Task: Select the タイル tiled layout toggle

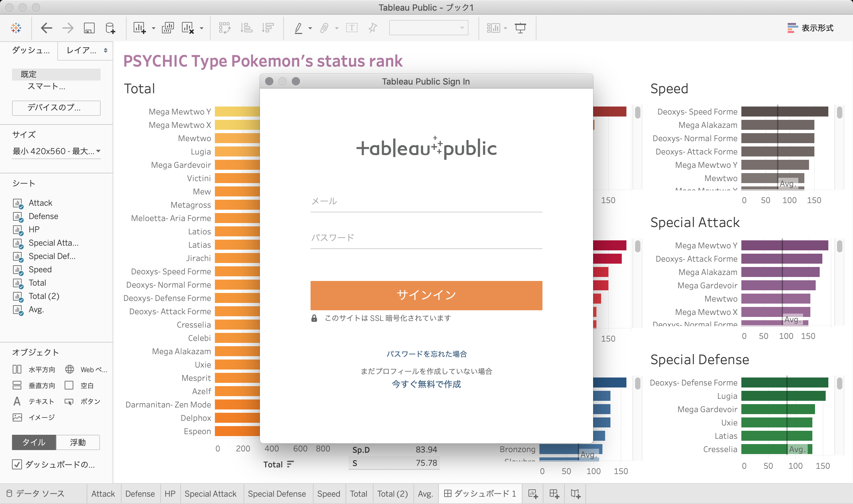Action: click(x=34, y=442)
